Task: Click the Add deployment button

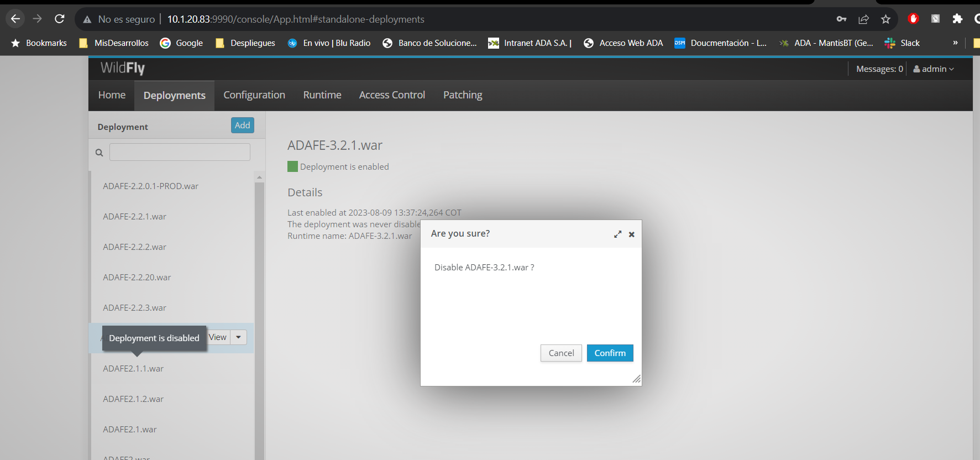Action: tap(242, 126)
